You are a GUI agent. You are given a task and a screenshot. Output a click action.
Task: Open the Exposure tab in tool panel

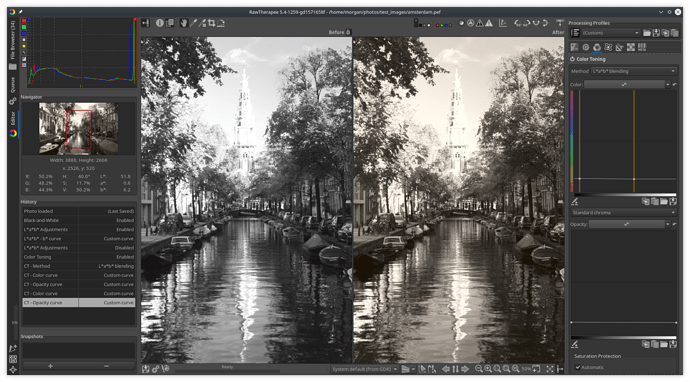coord(574,47)
